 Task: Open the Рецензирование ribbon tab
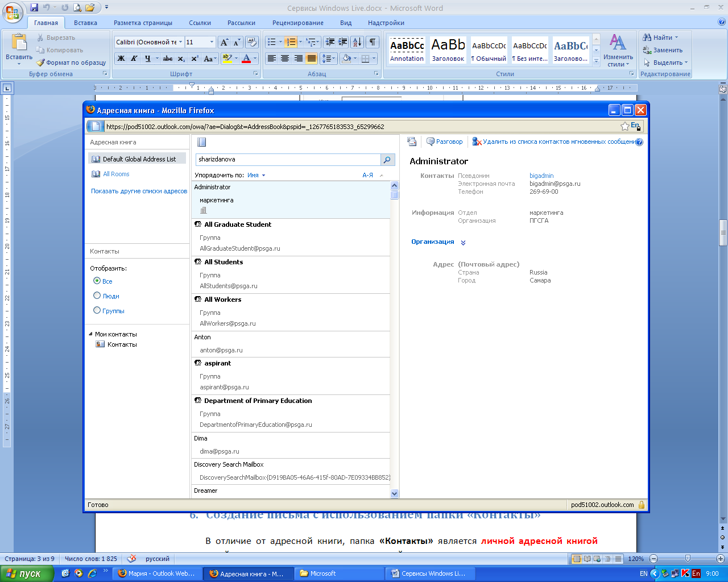pos(298,23)
